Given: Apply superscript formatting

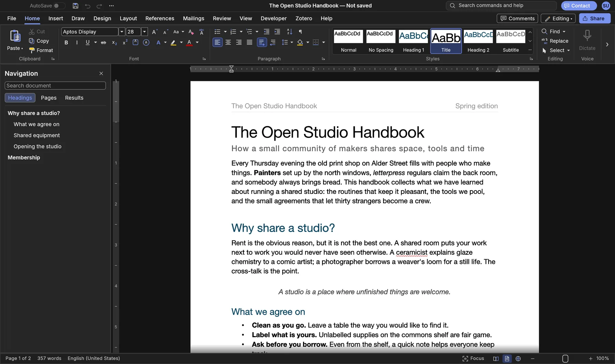Looking at the screenshot, I should point(125,42).
